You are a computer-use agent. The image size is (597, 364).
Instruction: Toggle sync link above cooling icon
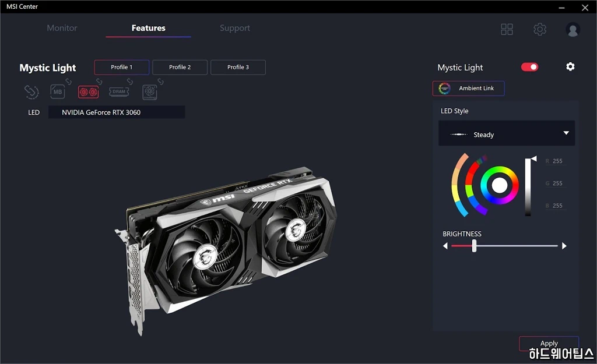click(x=161, y=82)
